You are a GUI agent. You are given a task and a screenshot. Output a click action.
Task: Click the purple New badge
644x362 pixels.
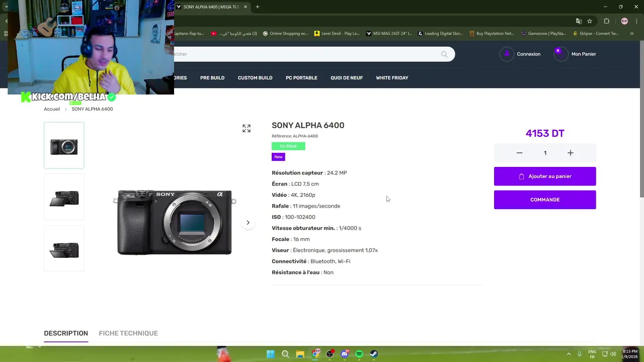click(x=278, y=157)
